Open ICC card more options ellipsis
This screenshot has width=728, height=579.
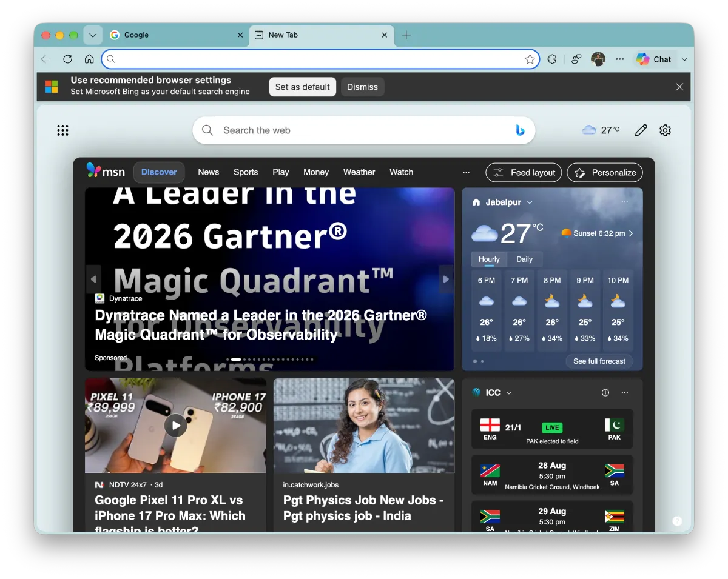click(x=625, y=393)
